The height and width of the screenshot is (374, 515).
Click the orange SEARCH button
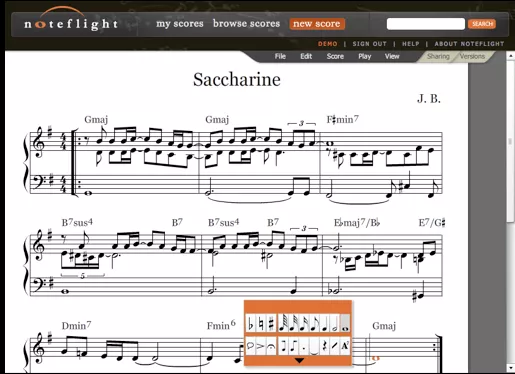pyautogui.click(x=482, y=24)
